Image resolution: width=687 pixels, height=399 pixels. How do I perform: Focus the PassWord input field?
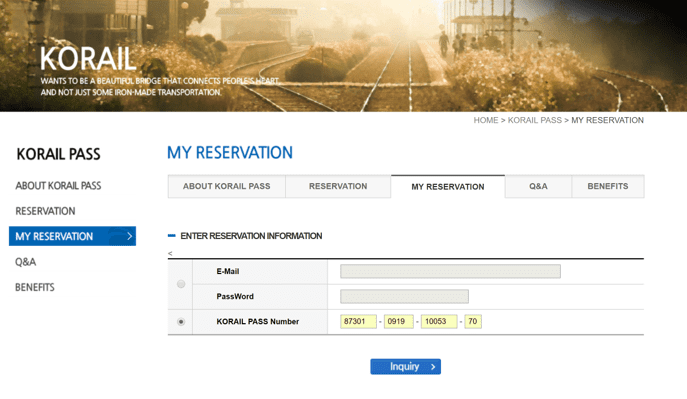coord(404,297)
